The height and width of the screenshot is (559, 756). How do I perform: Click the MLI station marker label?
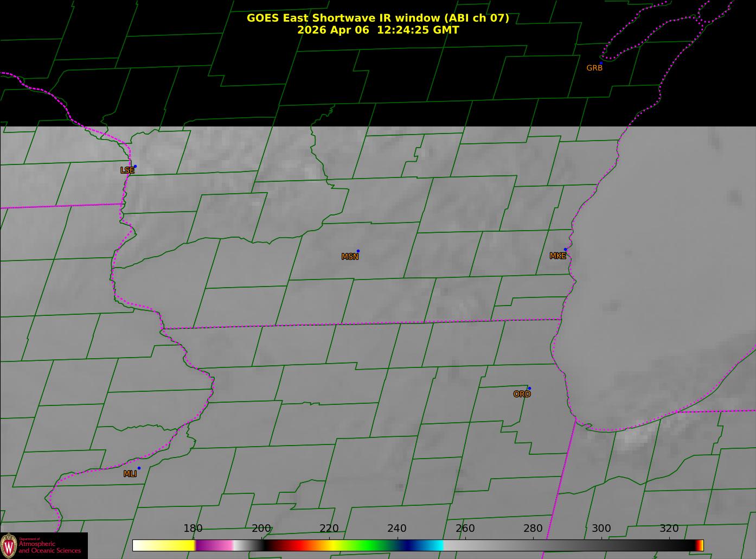click(x=130, y=474)
